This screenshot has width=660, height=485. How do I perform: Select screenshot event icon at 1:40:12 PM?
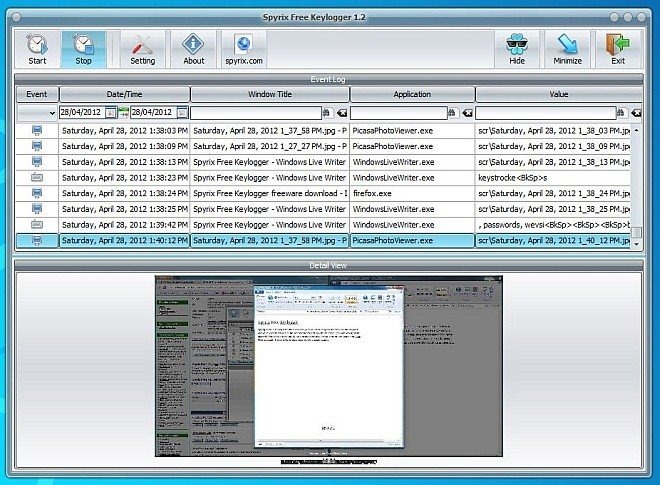37,240
